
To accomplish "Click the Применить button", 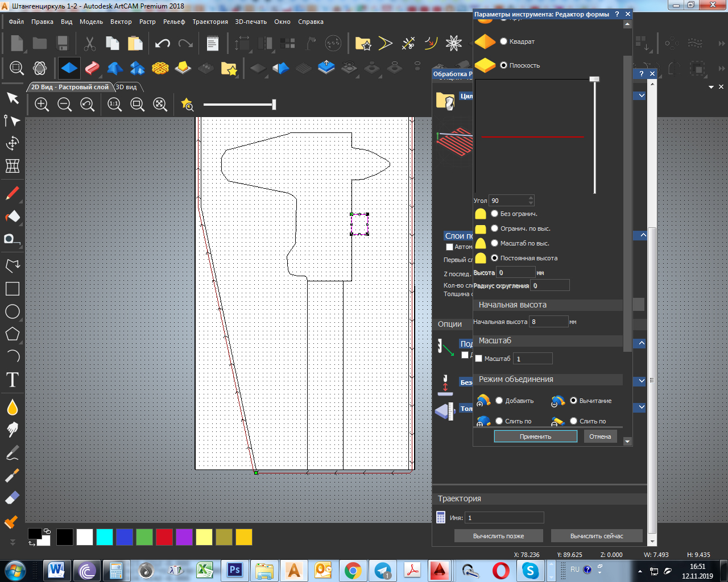I will click(535, 436).
